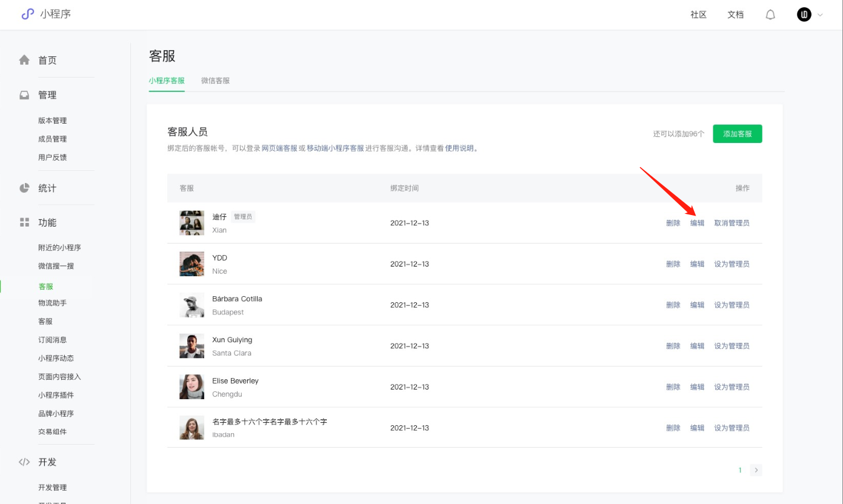Open the 移动端小程序客服 link

(x=335, y=148)
